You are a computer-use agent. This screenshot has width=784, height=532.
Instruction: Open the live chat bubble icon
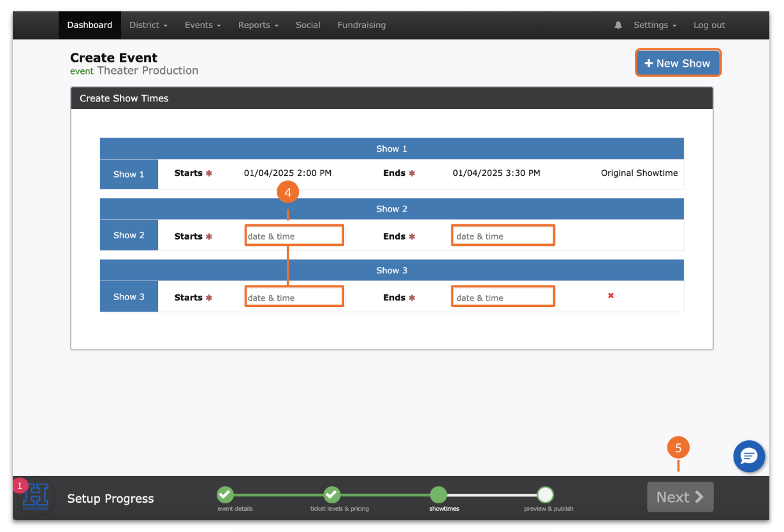749,456
